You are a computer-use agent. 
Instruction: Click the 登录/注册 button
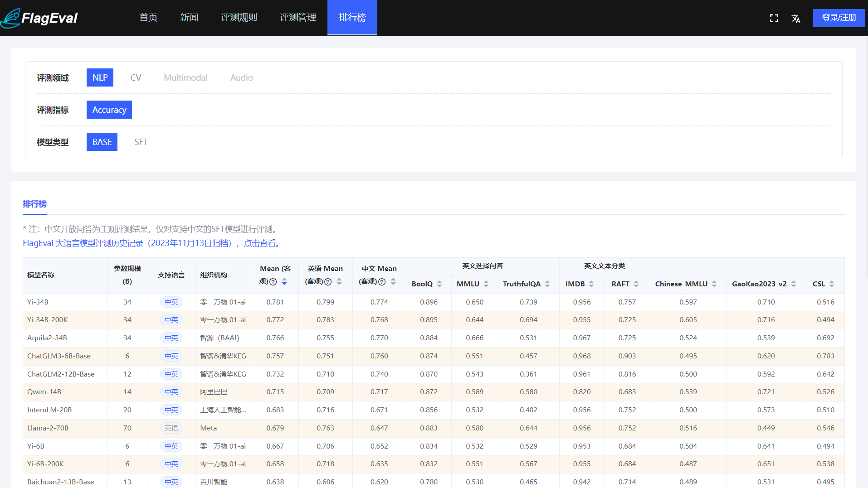coord(839,18)
